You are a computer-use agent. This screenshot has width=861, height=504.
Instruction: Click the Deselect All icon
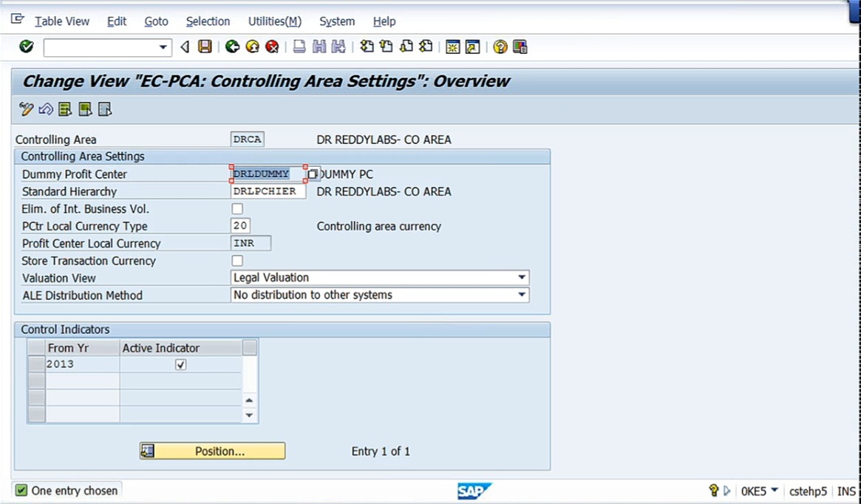[105, 109]
